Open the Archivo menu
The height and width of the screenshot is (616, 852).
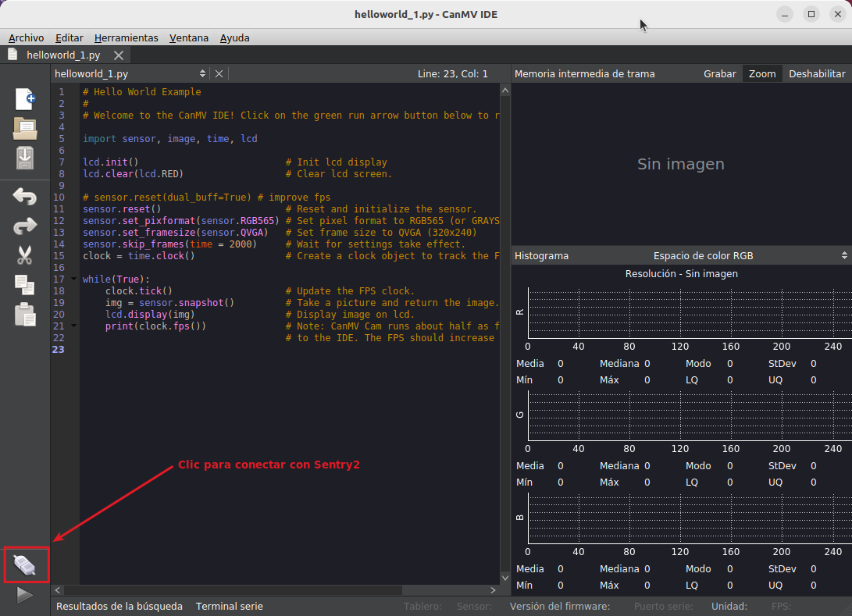click(26, 38)
